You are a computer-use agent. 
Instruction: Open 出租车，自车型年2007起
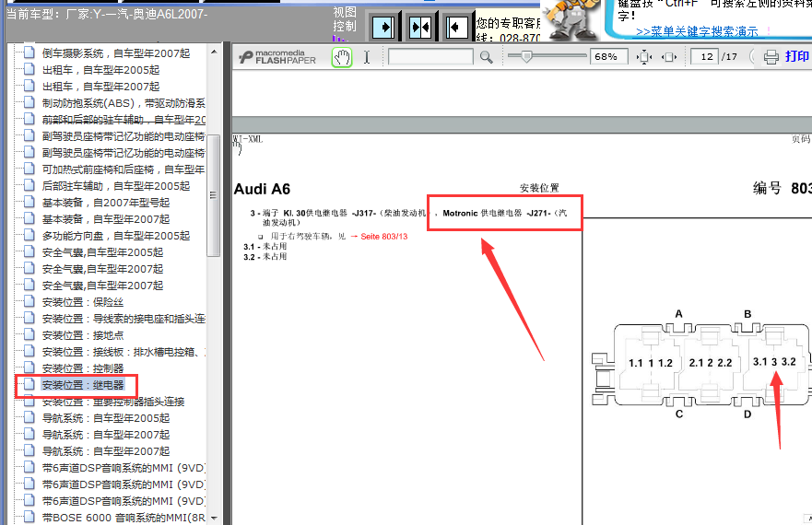tap(100, 87)
